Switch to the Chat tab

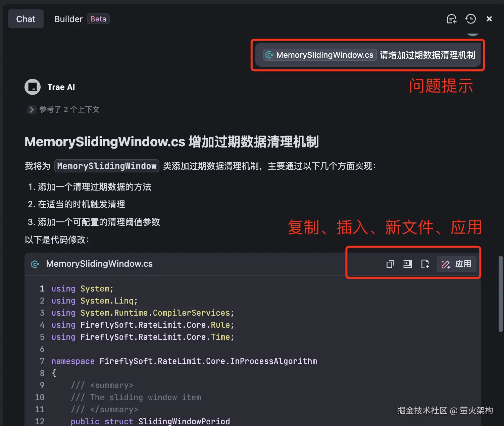(26, 19)
